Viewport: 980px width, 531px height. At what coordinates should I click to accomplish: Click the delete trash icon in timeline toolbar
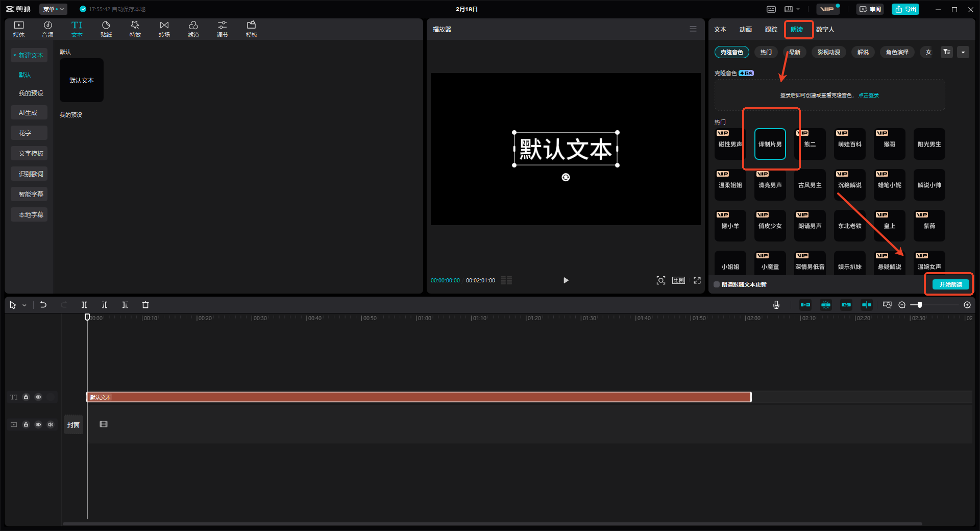point(145,305)
